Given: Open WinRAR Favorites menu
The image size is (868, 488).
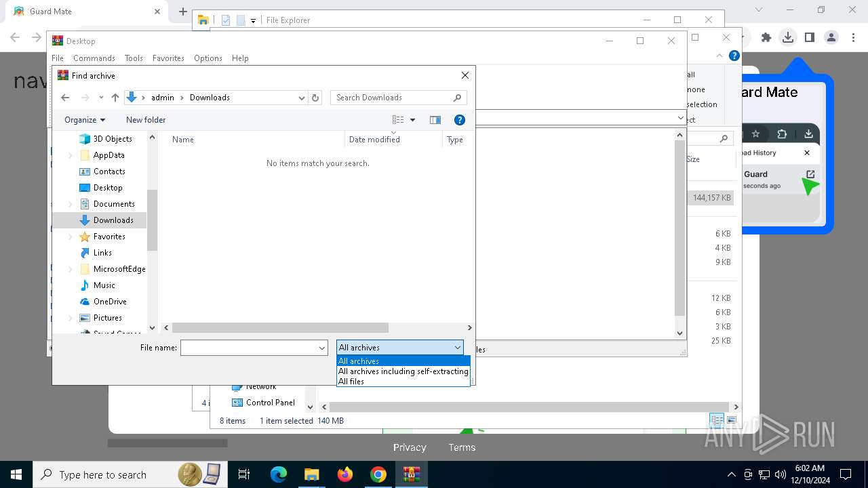Looking at the screenshot, I should pos(168,58).
